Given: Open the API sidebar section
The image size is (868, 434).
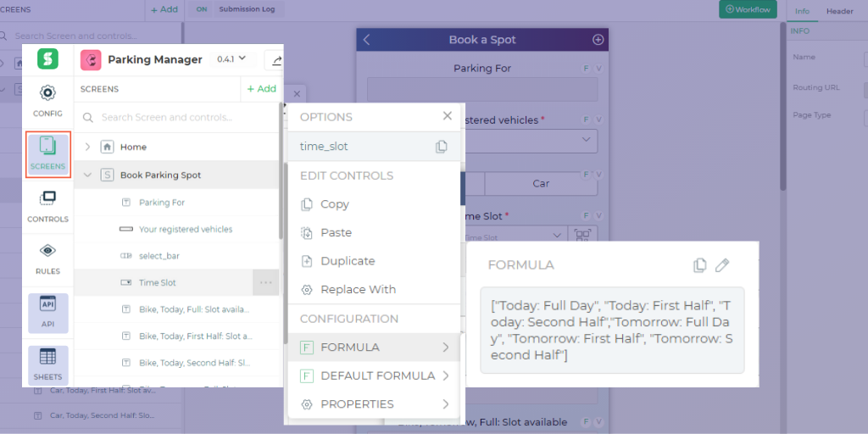Looking at the screenshot, I should coord(47,312).
